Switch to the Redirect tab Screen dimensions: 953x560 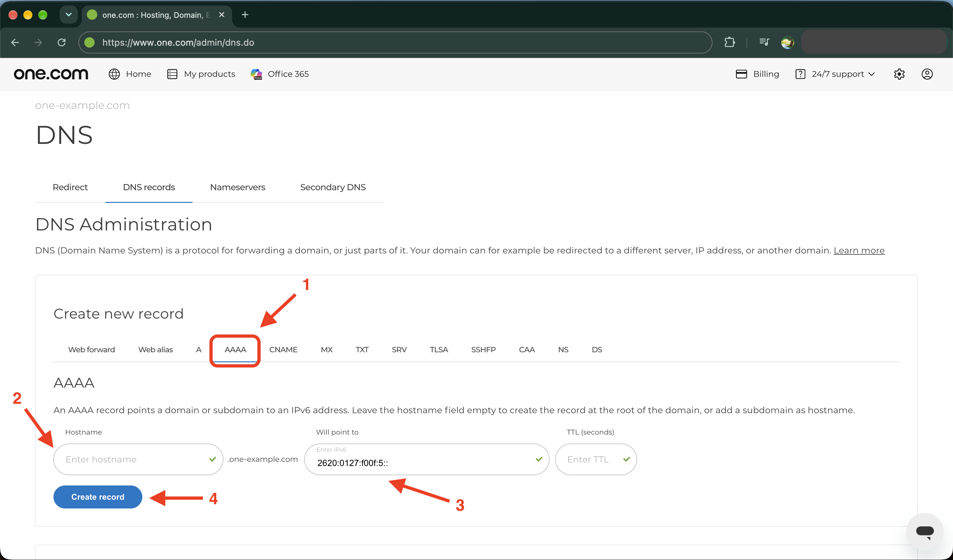70,187
